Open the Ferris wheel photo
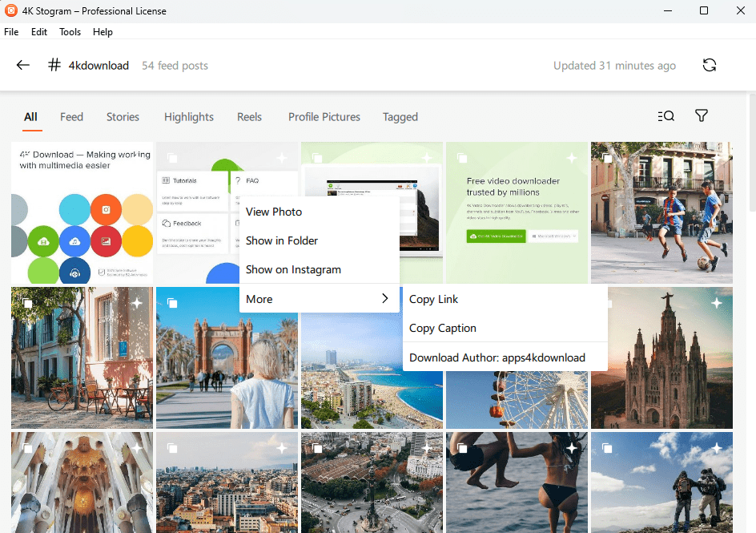Image resolution: width=756 pixels, height=533 pixels. point(517,400)
